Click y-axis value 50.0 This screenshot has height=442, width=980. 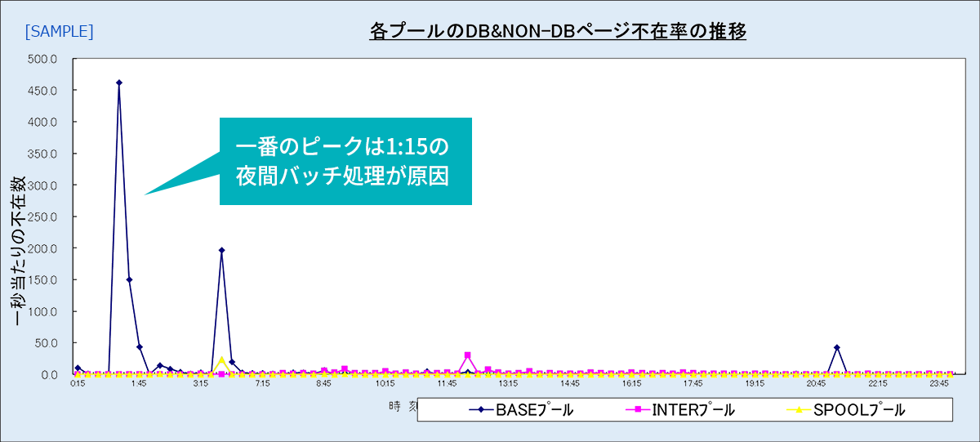point(45,343)
